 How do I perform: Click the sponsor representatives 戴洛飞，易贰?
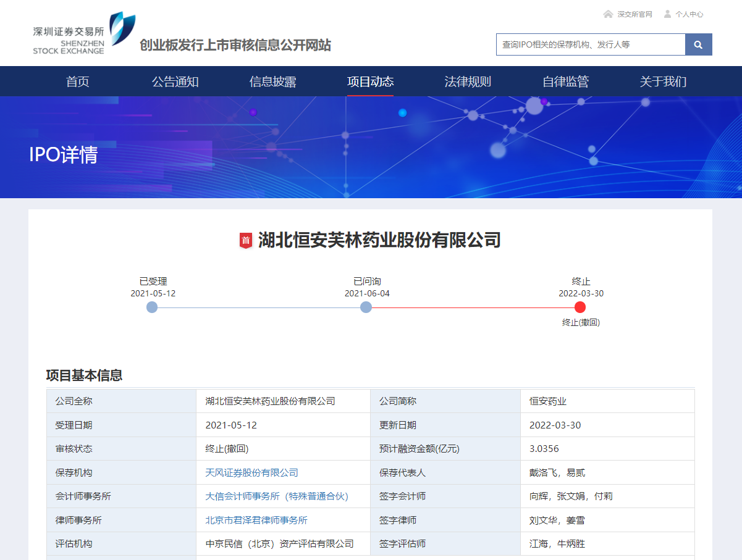(557, 473)
